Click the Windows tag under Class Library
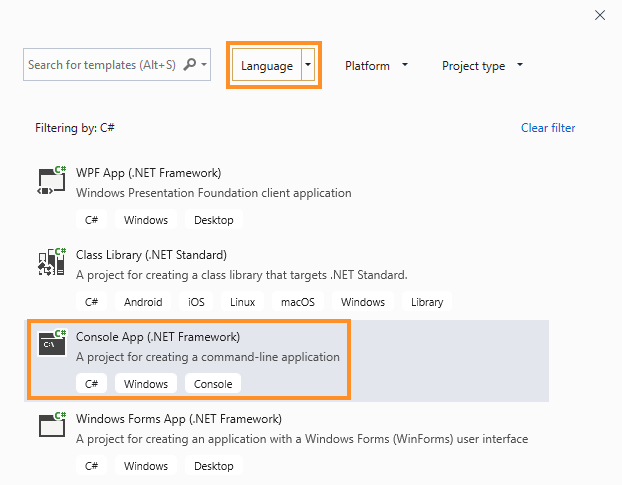This screenshot has height=485, width=622. (x=363, y=302)
